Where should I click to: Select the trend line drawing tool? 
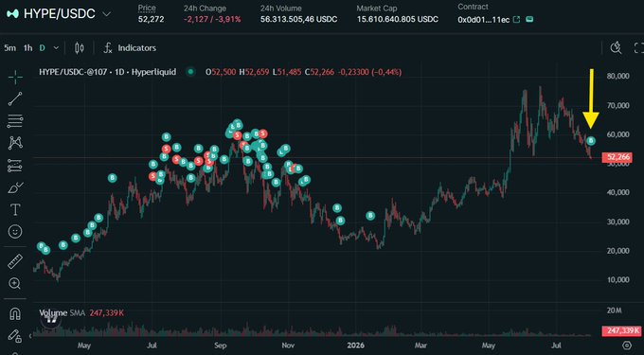[15, 98]
